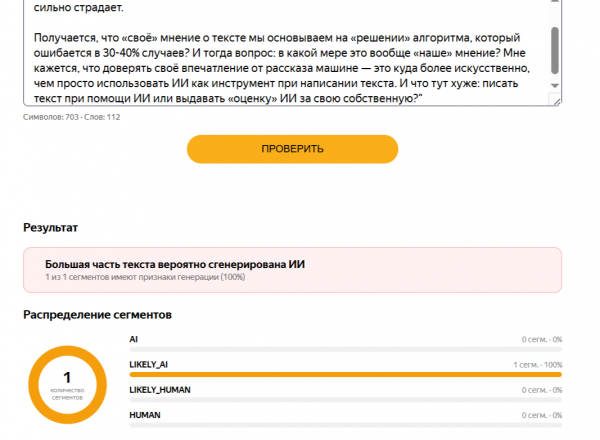Click the number 1 inside the donut chart

coord(67,377)
